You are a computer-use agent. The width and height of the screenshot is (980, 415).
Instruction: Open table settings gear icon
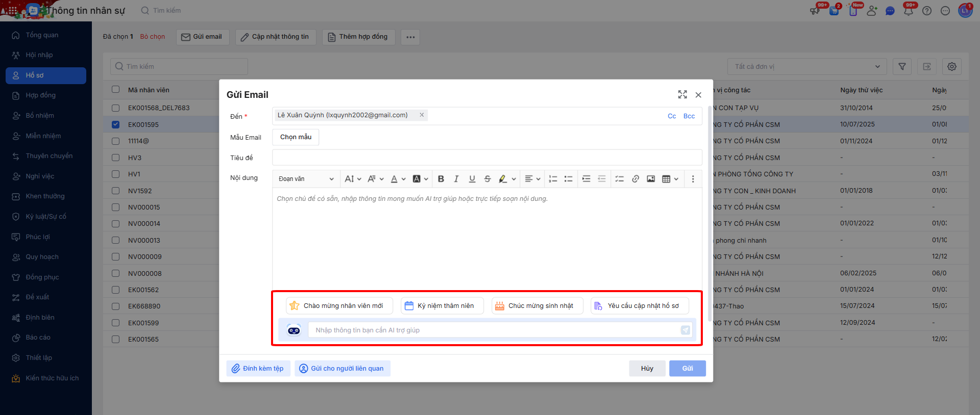coord(952,67)
